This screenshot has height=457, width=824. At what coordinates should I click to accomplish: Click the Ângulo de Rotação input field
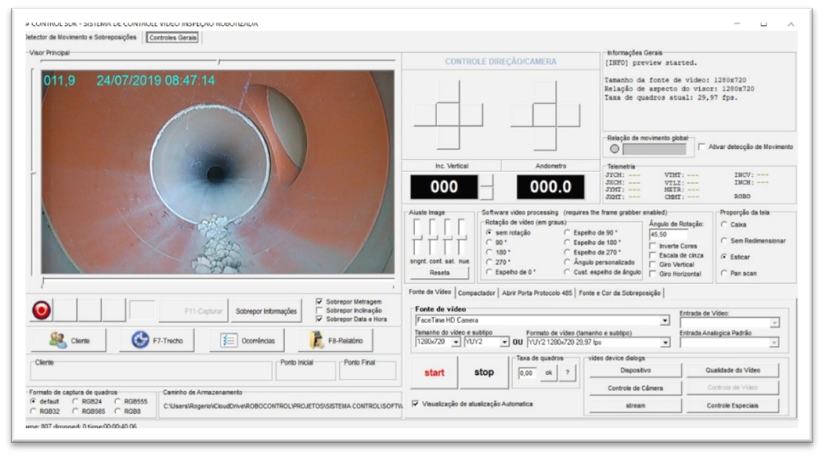click(x=668, y=234)
